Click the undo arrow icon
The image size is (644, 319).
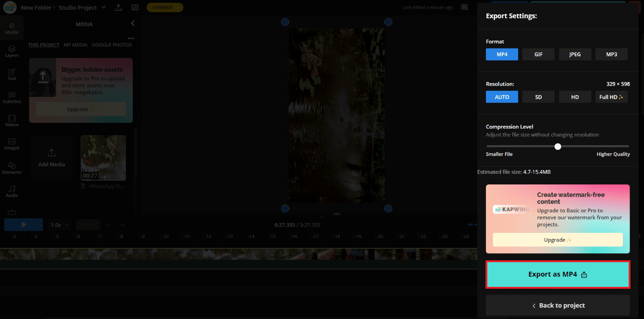point(108,225)
